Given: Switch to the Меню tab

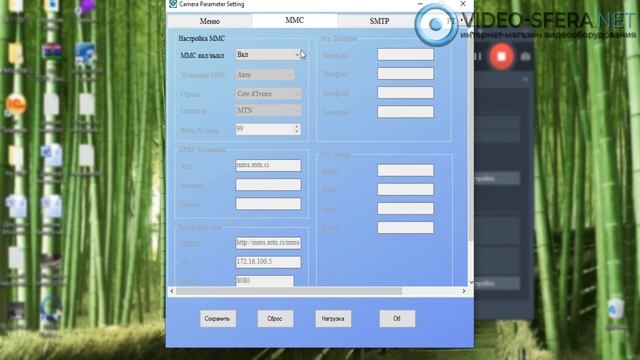Looking at the screenshot, I should (209, 21).
